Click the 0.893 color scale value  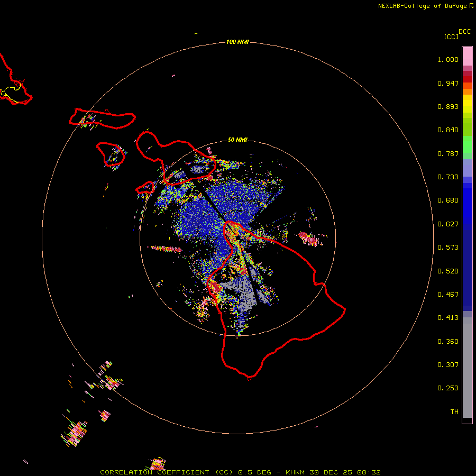tap(448, 106)
